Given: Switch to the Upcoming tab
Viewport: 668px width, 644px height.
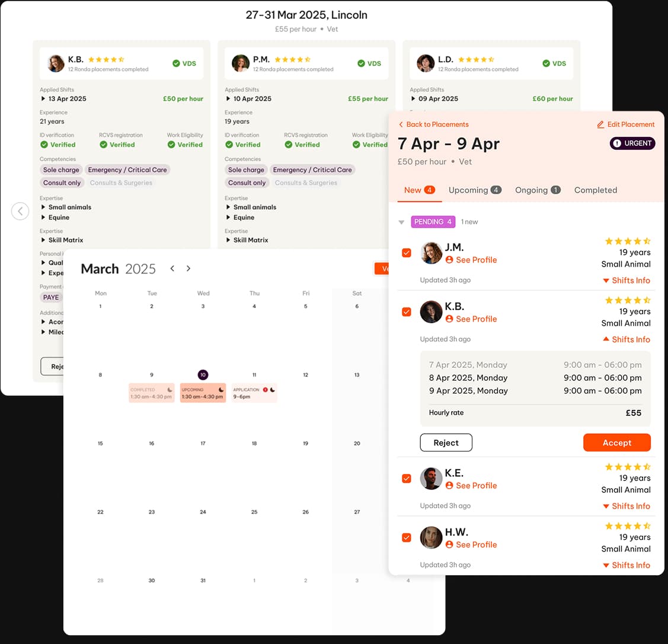Looking at the screenshot, I should [474, 190].
